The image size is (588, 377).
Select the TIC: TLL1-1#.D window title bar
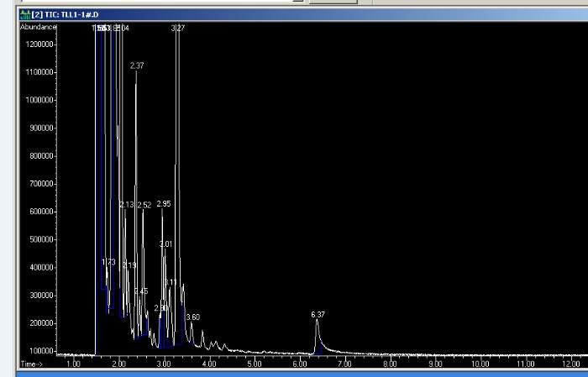click(x=303, y=14)
